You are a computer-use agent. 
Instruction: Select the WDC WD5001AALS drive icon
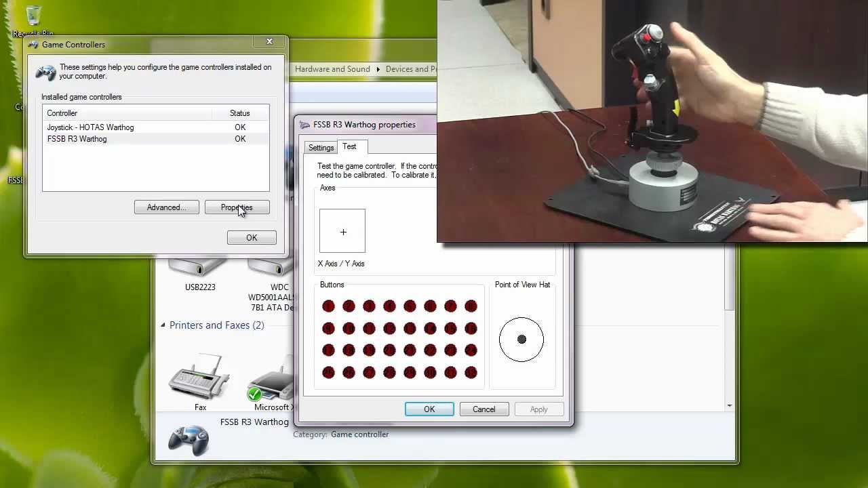coord(271,268)
